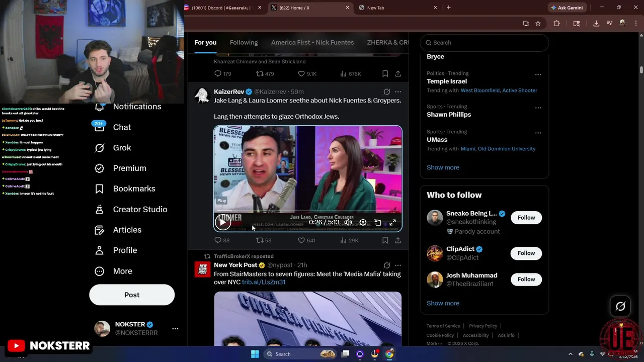Open the More menu in sidebar
This screenshot has width=644, height=362.
pos(113,271)
